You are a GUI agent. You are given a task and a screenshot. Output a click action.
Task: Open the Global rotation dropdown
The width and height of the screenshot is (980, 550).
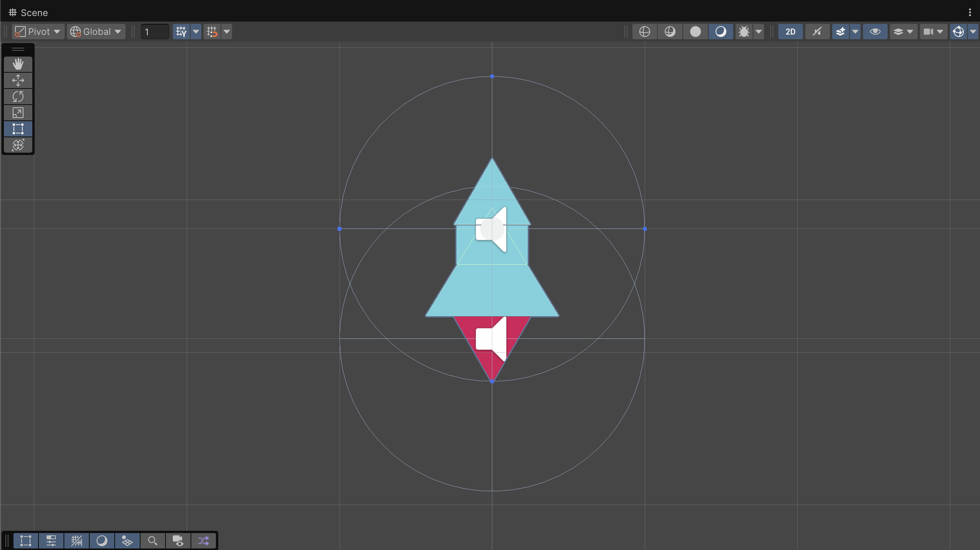(x=96, y=32)
